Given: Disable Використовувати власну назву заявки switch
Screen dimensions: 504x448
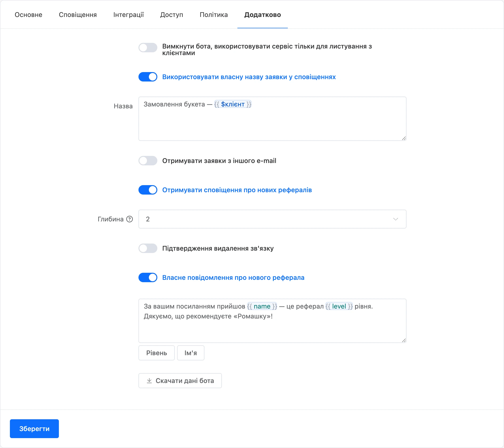Looking at the screenshot, I should (148, 77).
